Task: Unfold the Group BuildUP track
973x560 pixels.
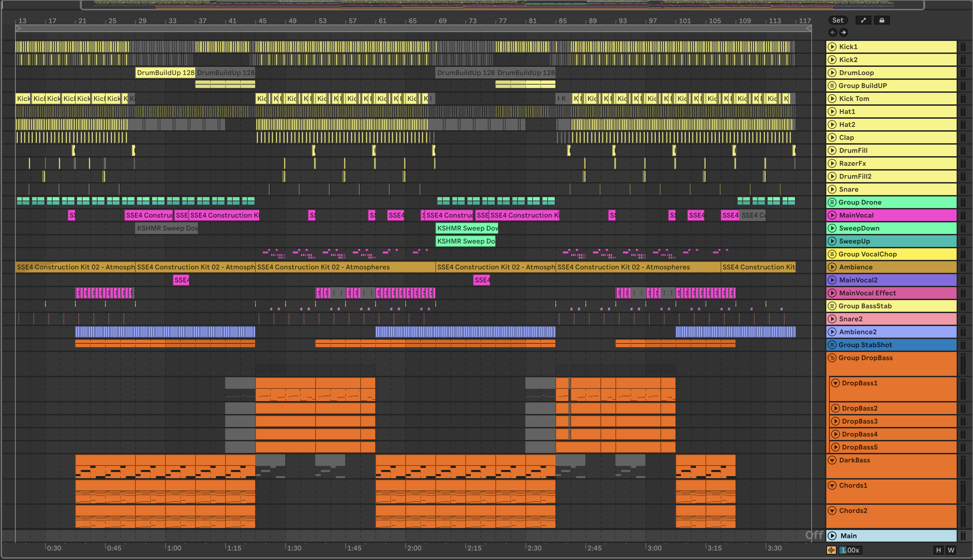Action: 832,85
